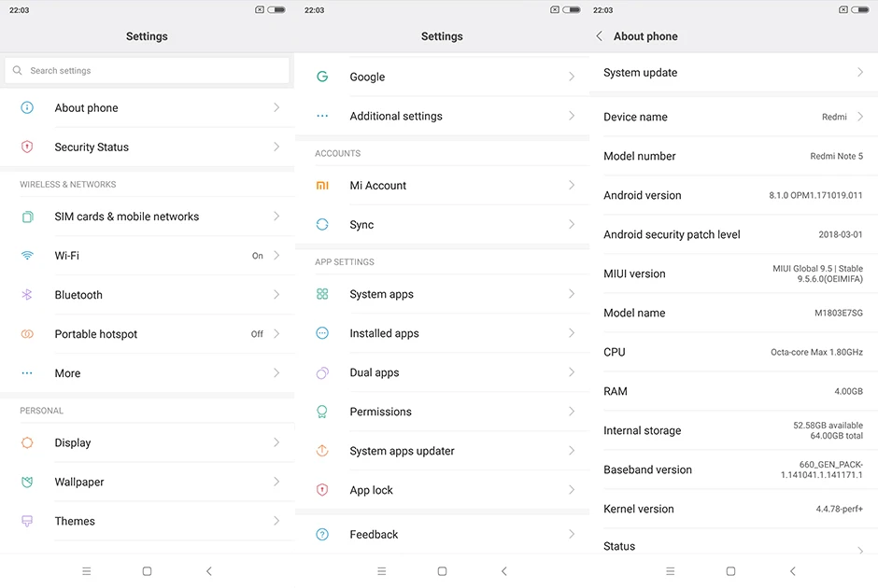Tap the Themes brush icon
This screenshot has width=878, height=588.
click(27, 521)
